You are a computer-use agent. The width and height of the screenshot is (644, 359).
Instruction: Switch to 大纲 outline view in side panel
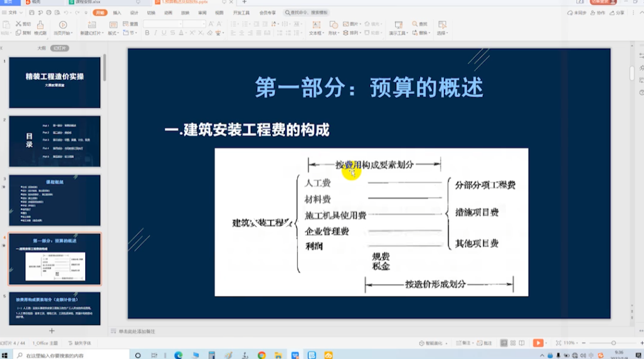41,48
